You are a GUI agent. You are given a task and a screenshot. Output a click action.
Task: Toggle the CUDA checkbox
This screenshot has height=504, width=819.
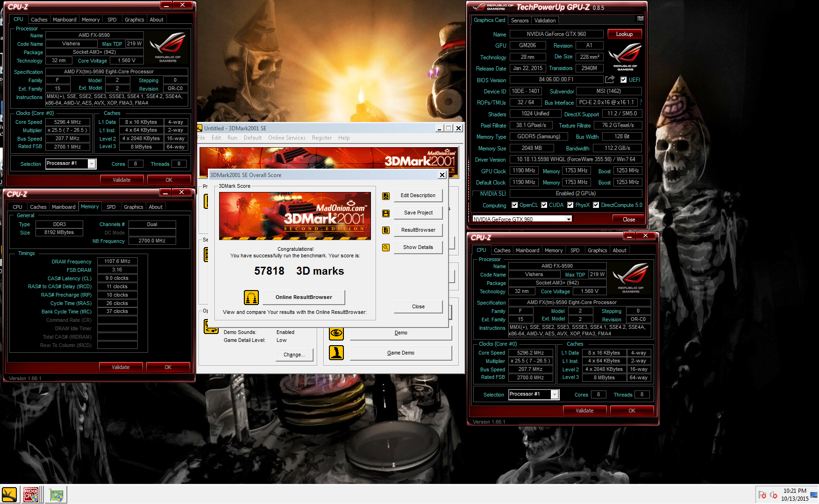(x=544, y=205)
